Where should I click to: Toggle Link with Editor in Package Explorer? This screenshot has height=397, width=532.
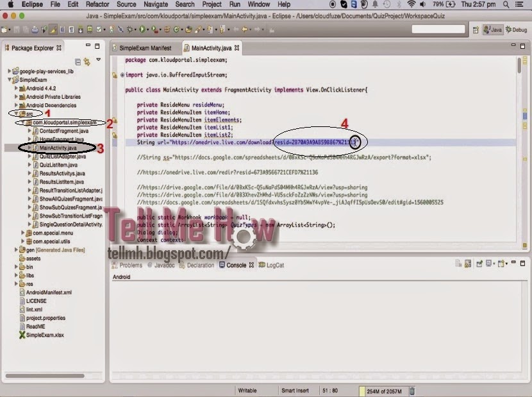coord(87,62)
